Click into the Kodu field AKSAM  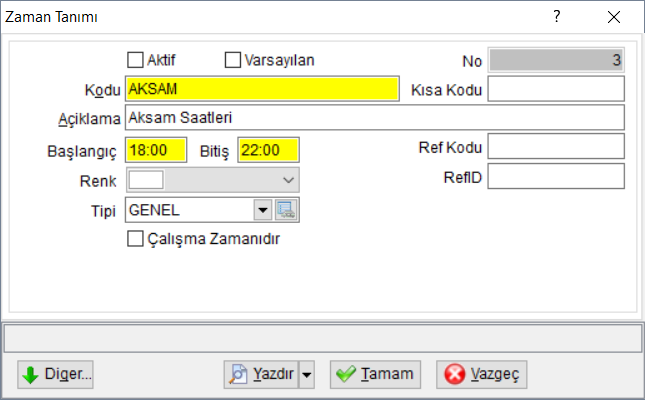coord(262,89)
